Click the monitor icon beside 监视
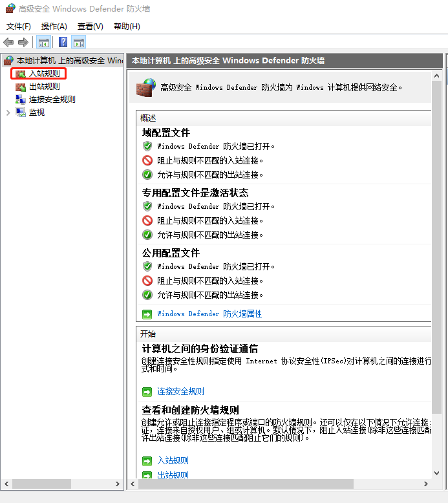 (21, 112)
